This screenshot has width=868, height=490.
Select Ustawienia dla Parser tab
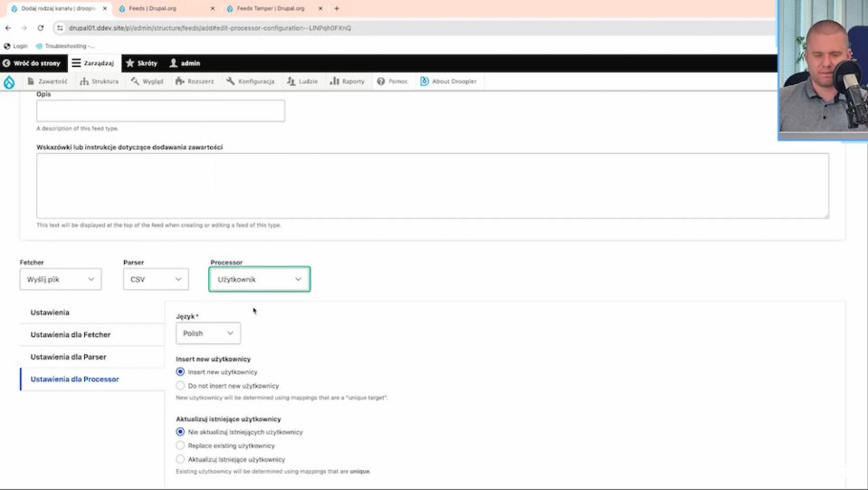click(92, 357)
